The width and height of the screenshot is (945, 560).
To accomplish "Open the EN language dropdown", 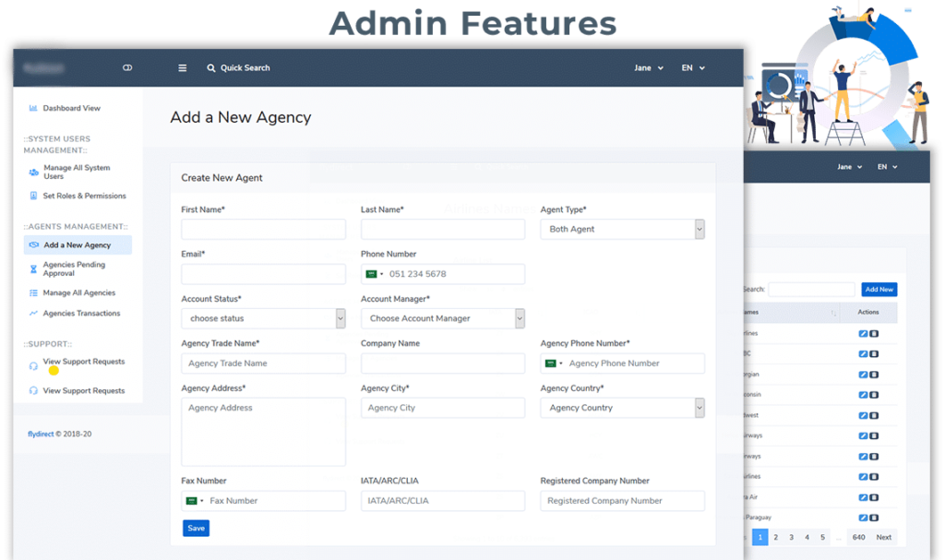I will tap(692, 68).
